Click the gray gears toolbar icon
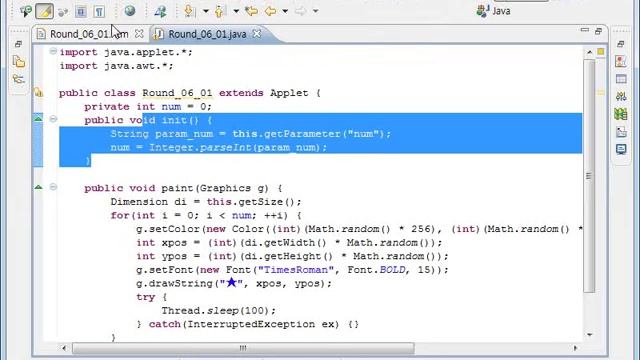 [x=62, y=11]
